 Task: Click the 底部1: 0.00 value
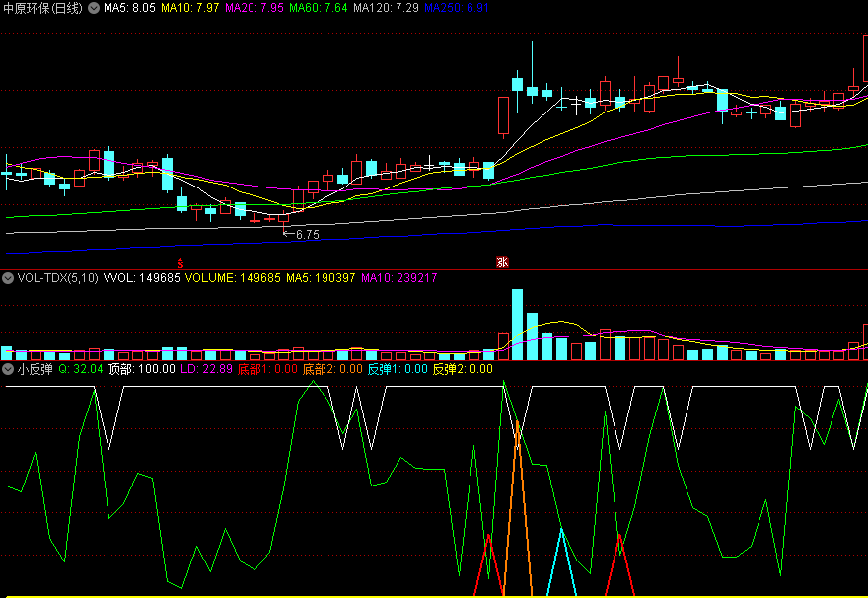[267, 369]
